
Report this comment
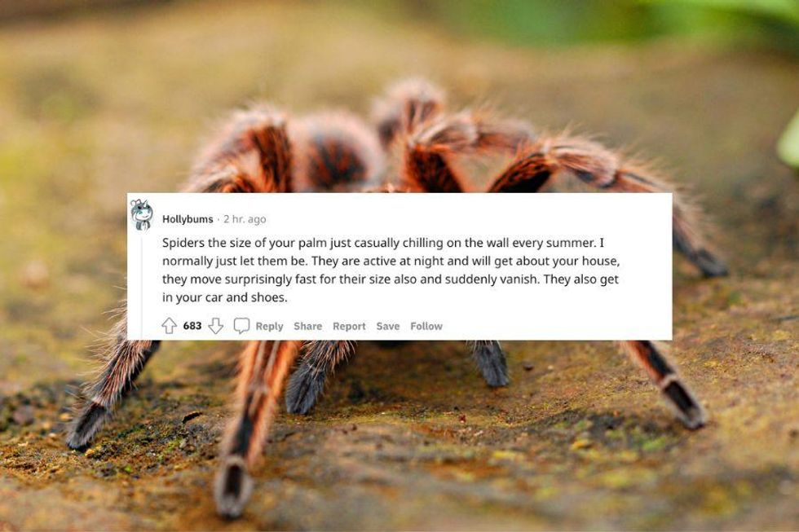coord(349,326)
